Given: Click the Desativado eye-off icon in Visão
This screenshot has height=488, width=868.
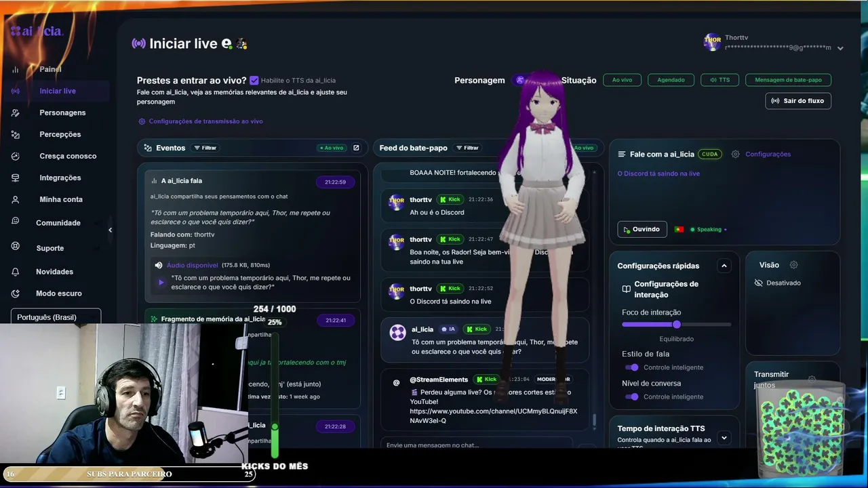Looking at the screenshot, I should [758, 283].
